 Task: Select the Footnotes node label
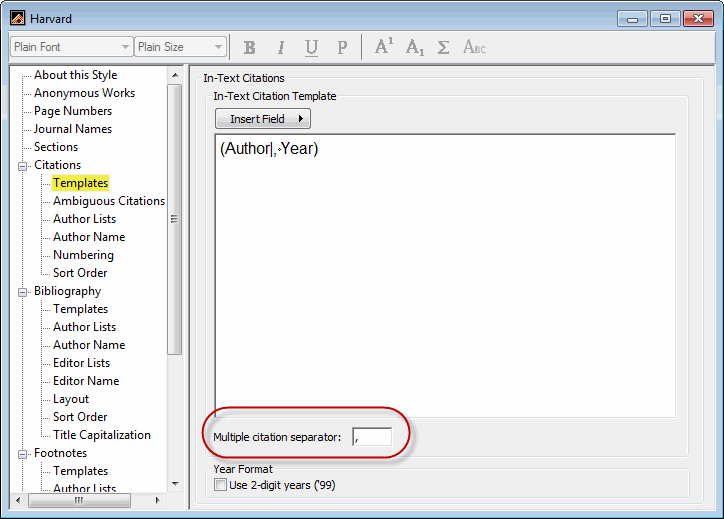pyautogui.click(x=60, y=453)
